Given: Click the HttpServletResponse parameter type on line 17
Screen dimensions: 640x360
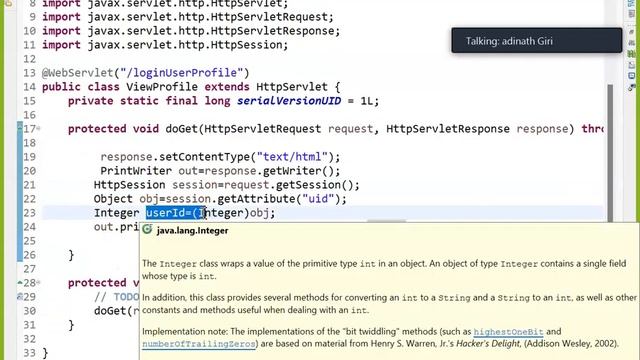Looking at the screenshot, I should 448,129.
